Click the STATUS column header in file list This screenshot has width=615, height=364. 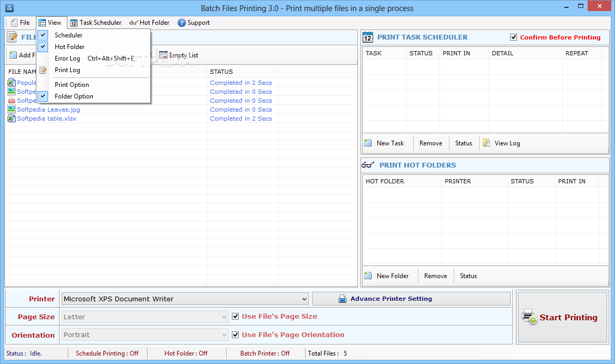click(242, 72)
